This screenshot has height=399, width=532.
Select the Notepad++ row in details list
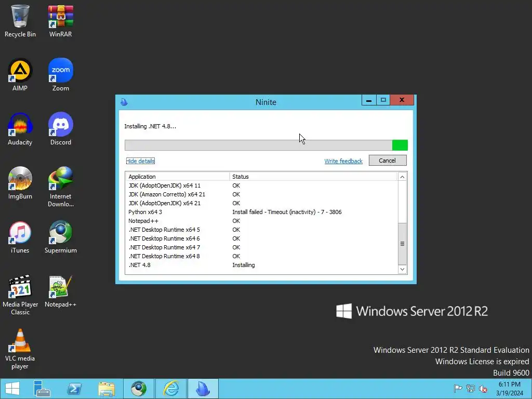[x=261, y=221]
